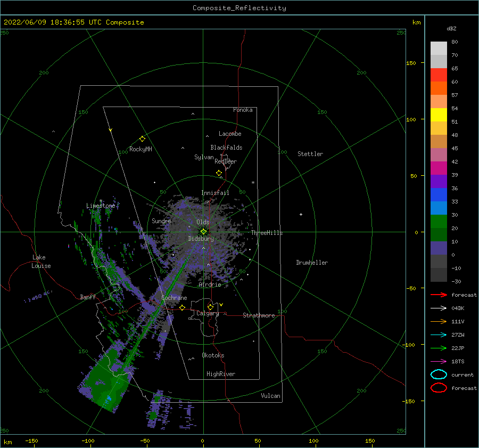Click the Banff label
This screenshot has width=479, height=448.
pyautogui.click(x=88, y=297)
